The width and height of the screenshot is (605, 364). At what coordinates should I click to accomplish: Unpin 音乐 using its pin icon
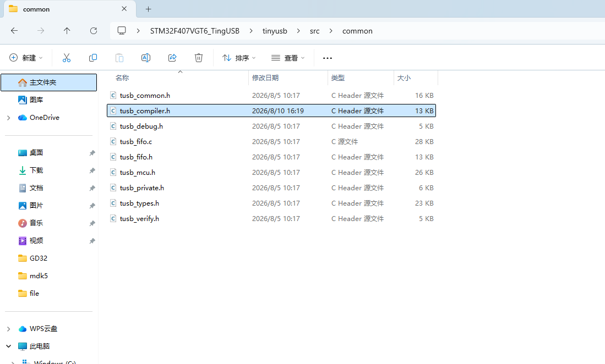(x=92, y=223)
